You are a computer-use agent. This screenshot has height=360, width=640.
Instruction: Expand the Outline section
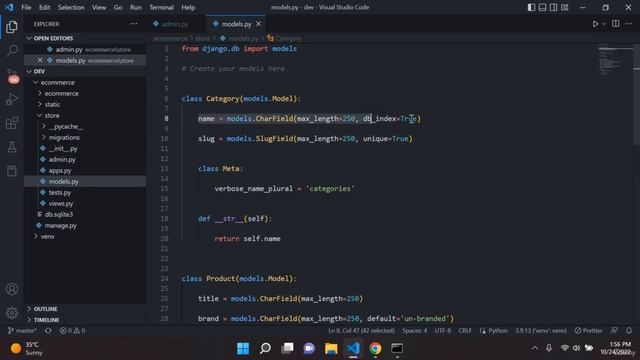click(x=85, y=309)
